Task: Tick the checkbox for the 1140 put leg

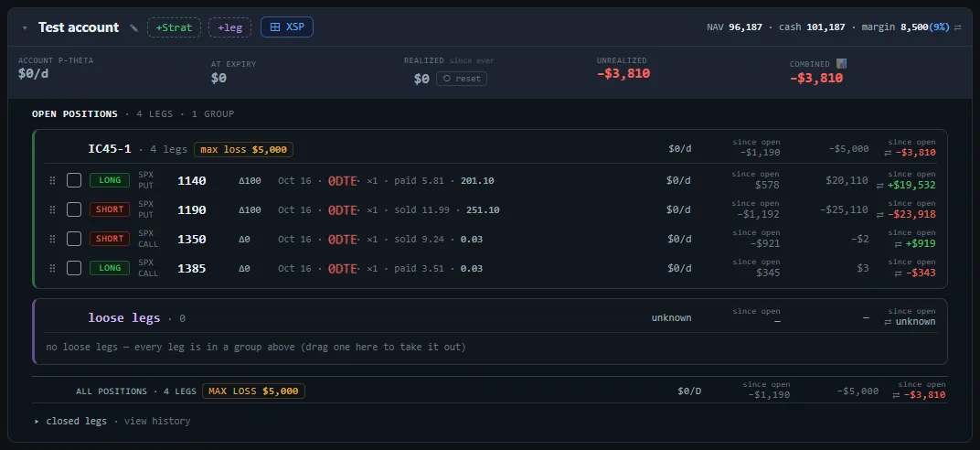Action: click(74, 180)
